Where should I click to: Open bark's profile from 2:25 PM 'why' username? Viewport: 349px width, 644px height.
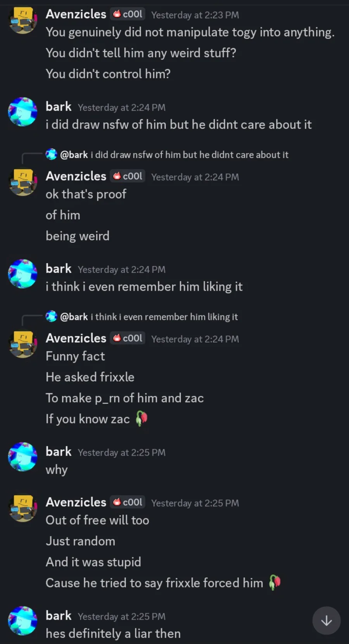pos(59,451)
